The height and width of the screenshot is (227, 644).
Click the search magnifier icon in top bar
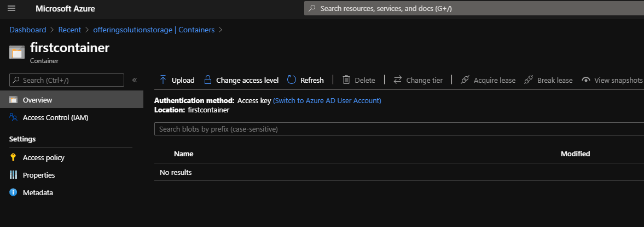(x=312, y=8)
